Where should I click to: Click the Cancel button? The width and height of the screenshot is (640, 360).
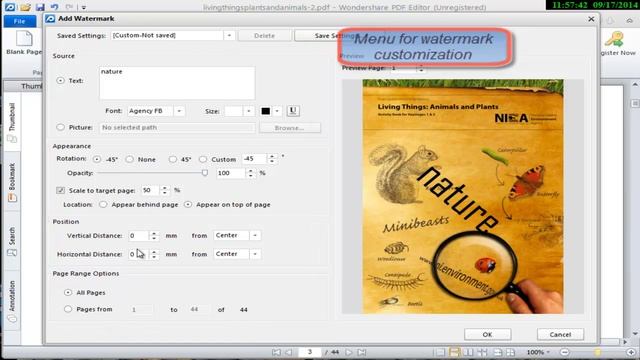(560, 334)
